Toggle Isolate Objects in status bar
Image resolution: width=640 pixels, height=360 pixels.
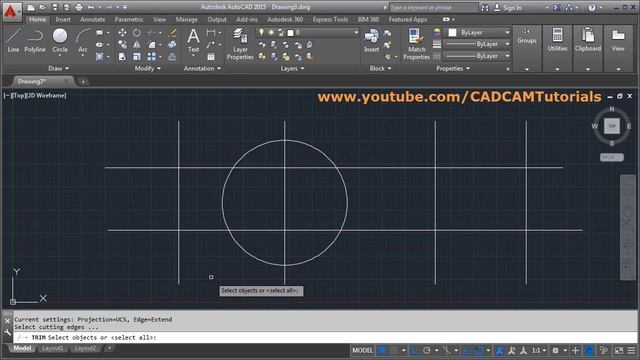[604, 350]
